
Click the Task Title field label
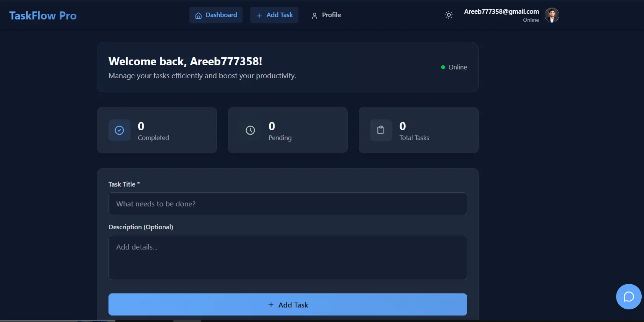click(x=124, y=184)
